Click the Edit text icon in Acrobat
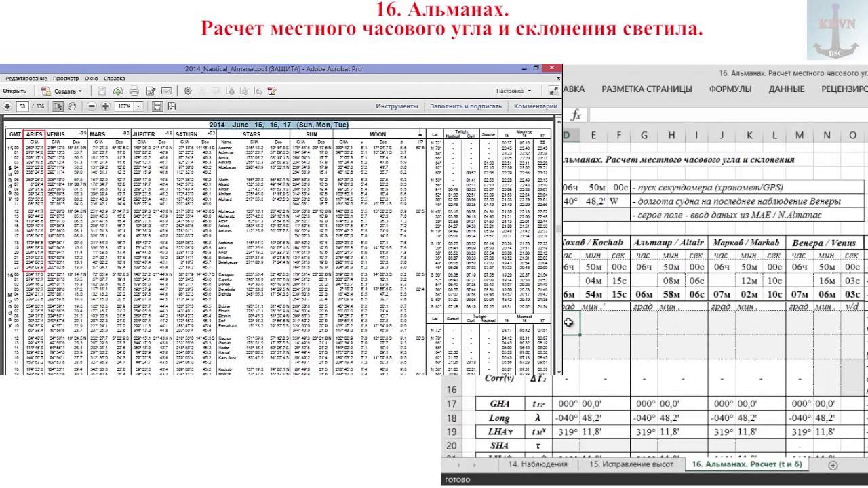The image size is (868, 488). 150,91
